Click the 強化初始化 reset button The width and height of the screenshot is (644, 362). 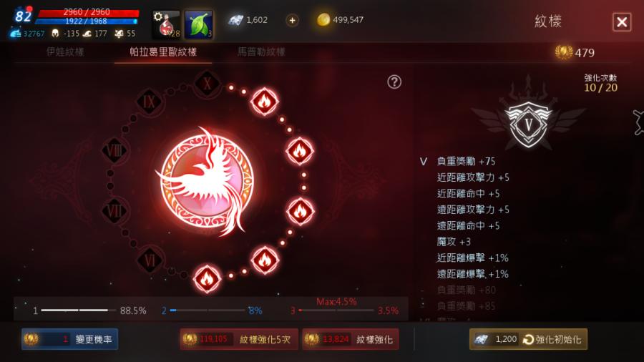click(528, 339)
